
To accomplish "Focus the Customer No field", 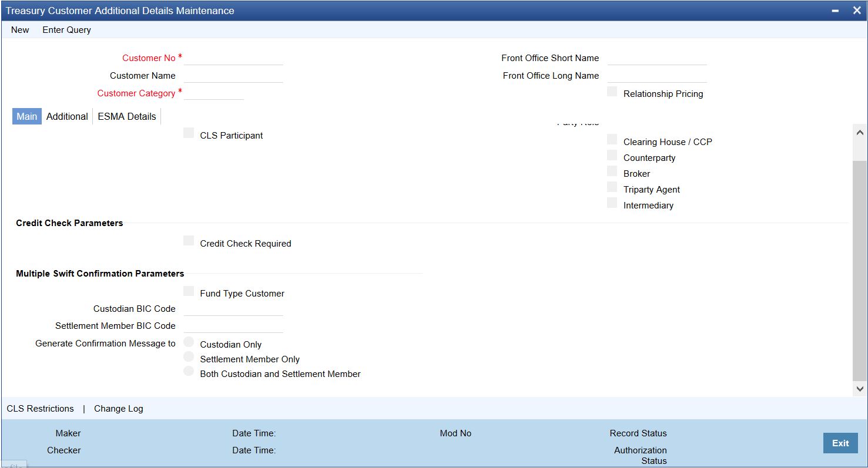I will (233, 58).
